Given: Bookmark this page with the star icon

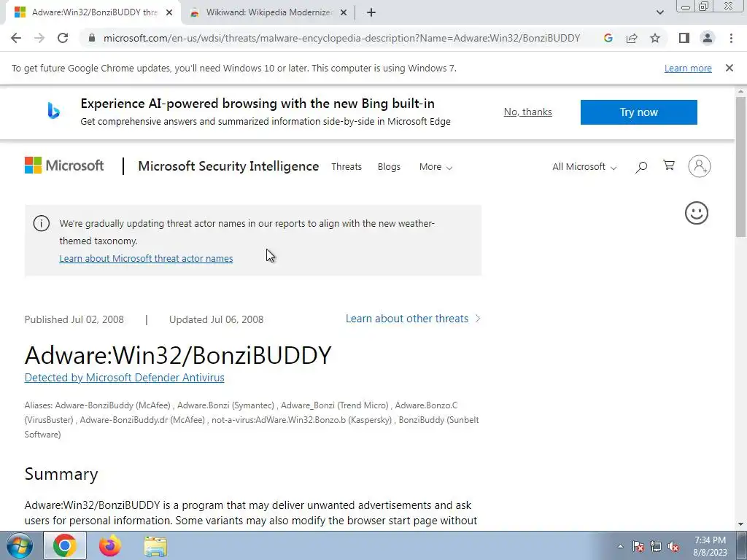Looking at the screenshot, I should coord(655,38).
